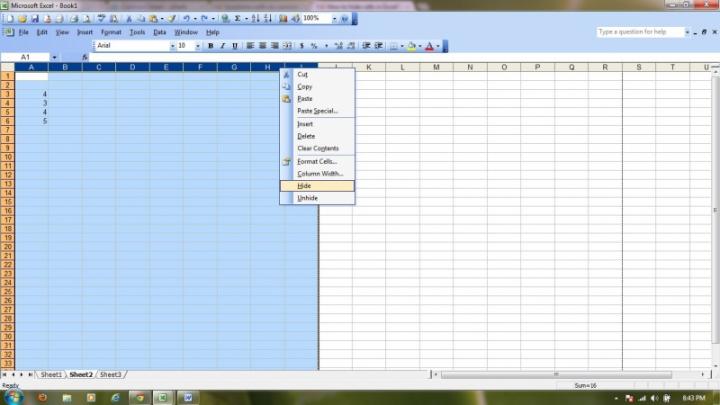This screenshot has height=405, width=720.
Task: Click the AutoSum sigma icon
Action: tap(237, 18)
